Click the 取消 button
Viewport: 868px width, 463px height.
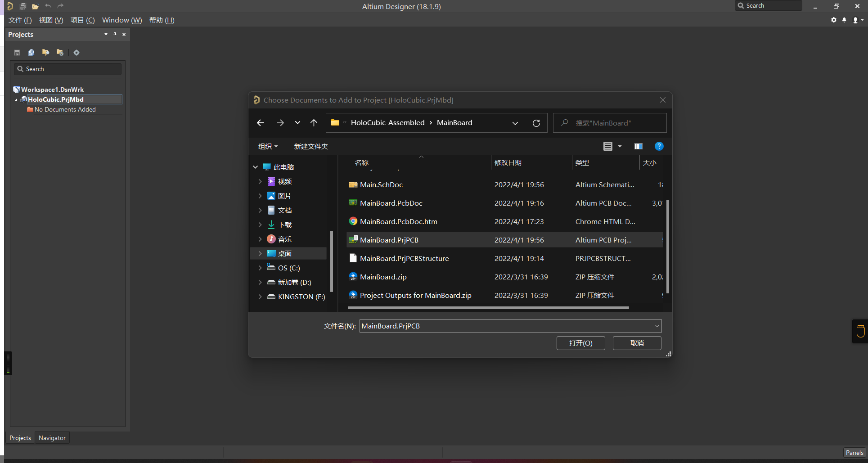pos(637,343)
